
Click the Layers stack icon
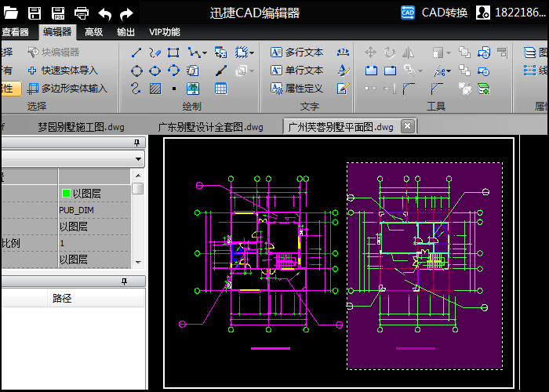pyautogui.click(x=529, y=53)
